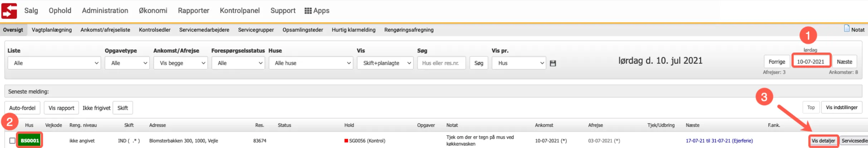Click reservation number 83674
The height and width of the screenshot is (148, 868).
coord(260,141)
